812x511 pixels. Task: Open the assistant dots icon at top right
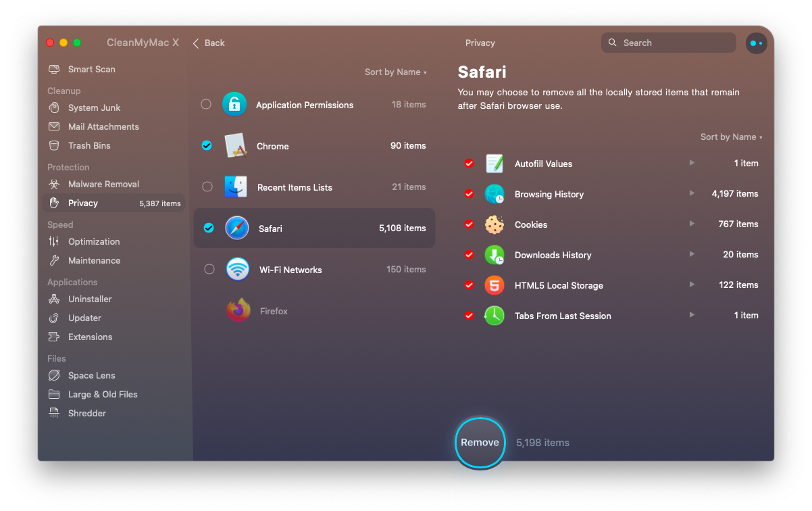pos(756,43)
